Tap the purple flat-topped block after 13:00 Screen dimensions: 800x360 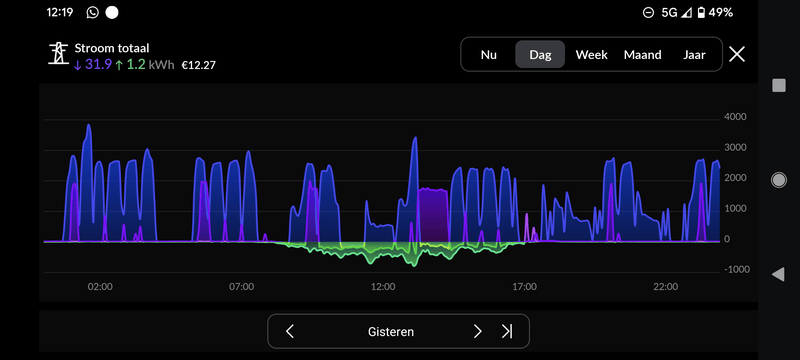pos(433,215)
